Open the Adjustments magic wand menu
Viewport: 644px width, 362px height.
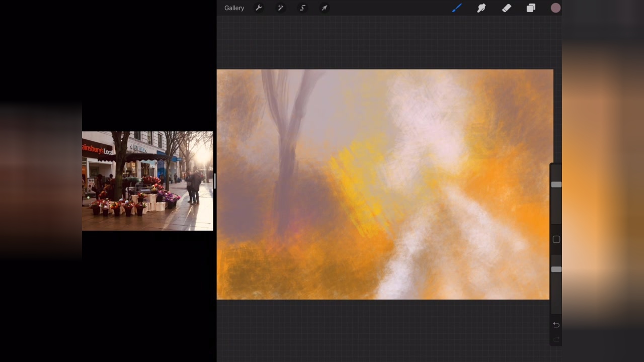[281, 8]
